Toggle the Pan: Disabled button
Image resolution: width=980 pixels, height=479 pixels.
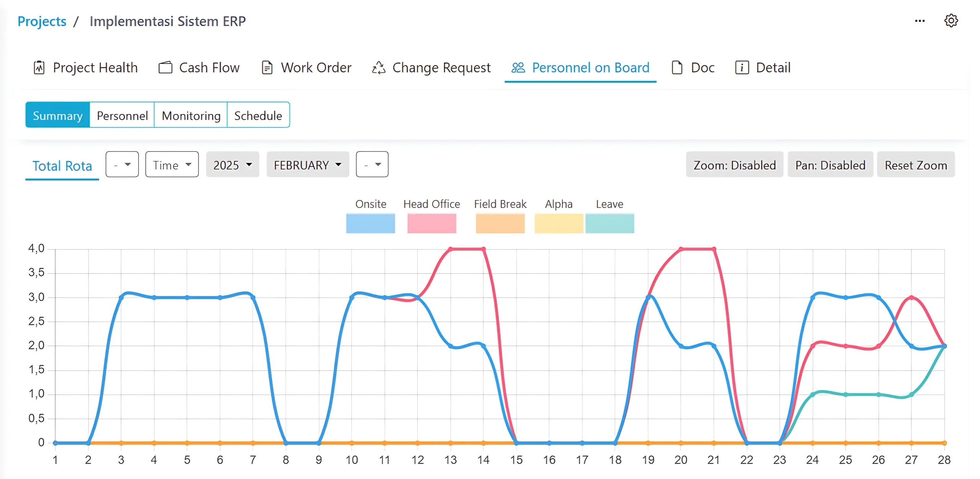pyautogui.click(x=830, y=165)
